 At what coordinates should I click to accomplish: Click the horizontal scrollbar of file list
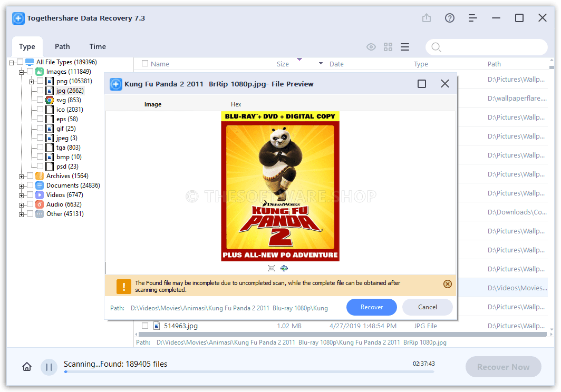tap(342, 335)
